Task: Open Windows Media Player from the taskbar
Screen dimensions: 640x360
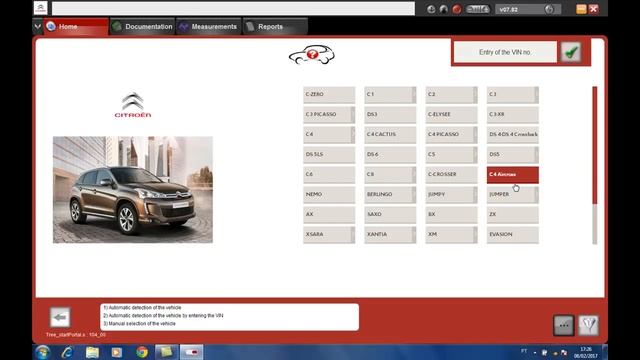Action: coord(117,352)
